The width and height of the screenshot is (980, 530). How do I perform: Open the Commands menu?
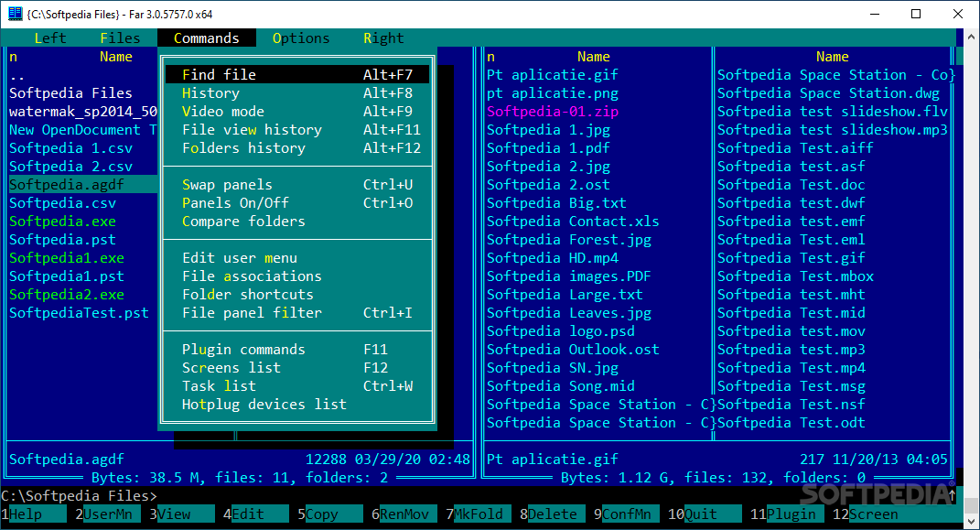tap(206, 38)
